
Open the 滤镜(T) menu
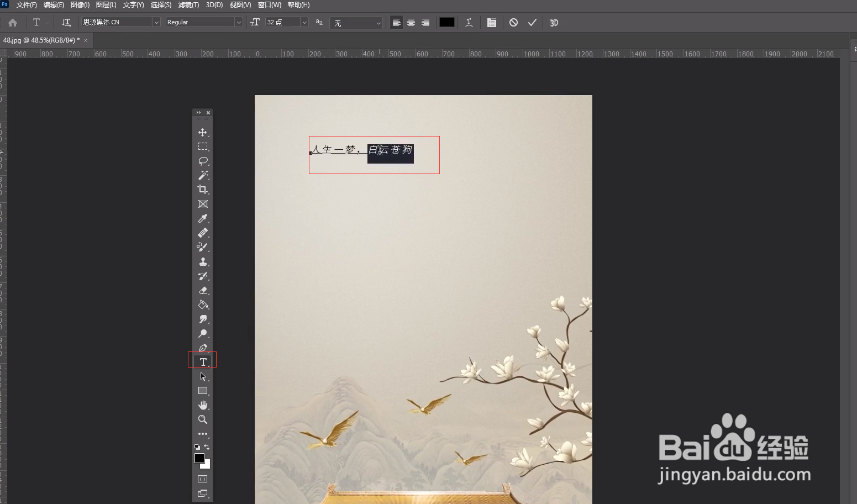pos(188,5)
